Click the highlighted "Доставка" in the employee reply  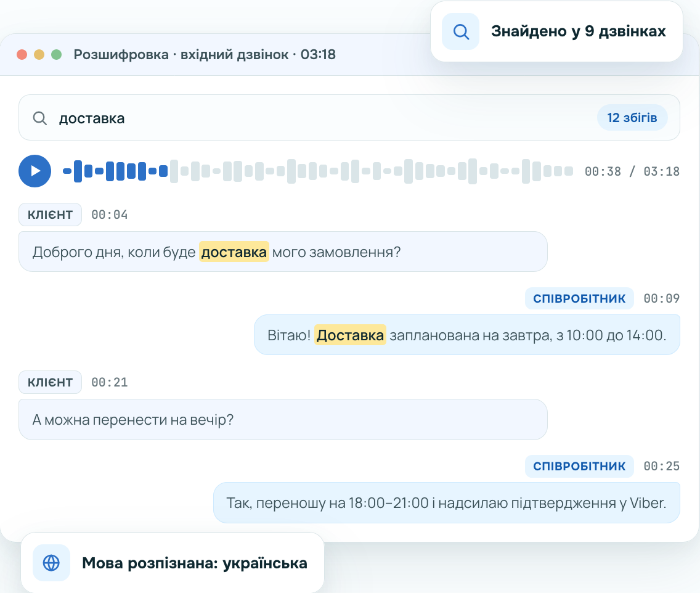350,335
